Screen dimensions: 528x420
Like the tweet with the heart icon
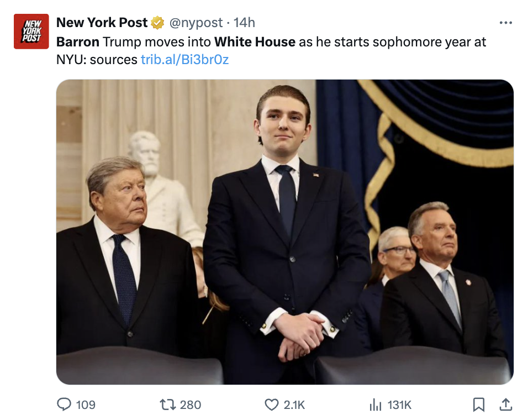pos(271,405)
